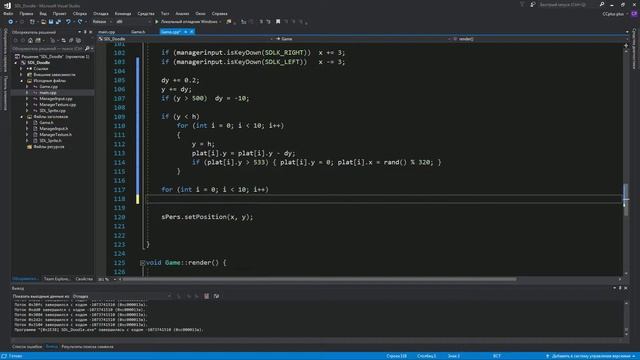Click the Redo arrow icon
This screenshot has width=640, height=360.
coord(80,22)
